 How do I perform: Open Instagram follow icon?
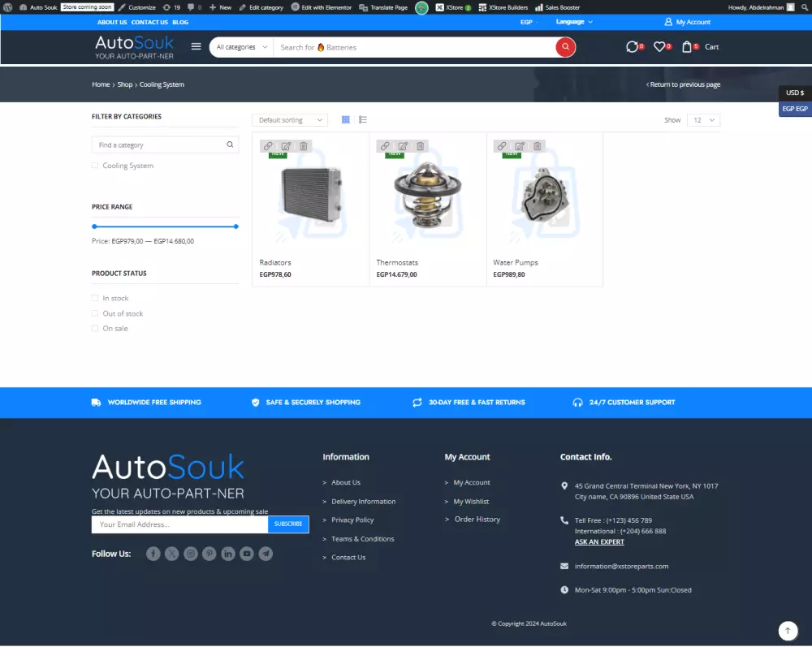[x=191, y=554]
